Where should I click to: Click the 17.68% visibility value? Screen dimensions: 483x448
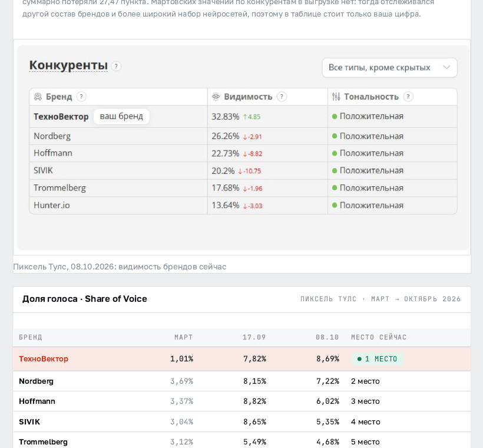pos(225,188)
